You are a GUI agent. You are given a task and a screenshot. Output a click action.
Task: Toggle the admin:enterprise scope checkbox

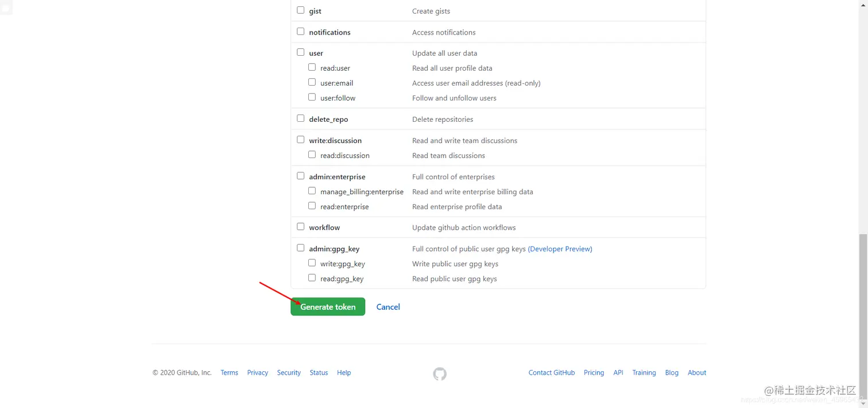(x=301, y=176)
